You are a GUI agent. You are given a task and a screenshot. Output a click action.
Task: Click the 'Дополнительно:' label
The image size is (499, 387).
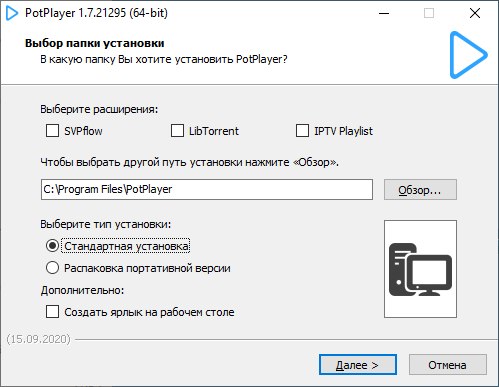pos(82,290)
